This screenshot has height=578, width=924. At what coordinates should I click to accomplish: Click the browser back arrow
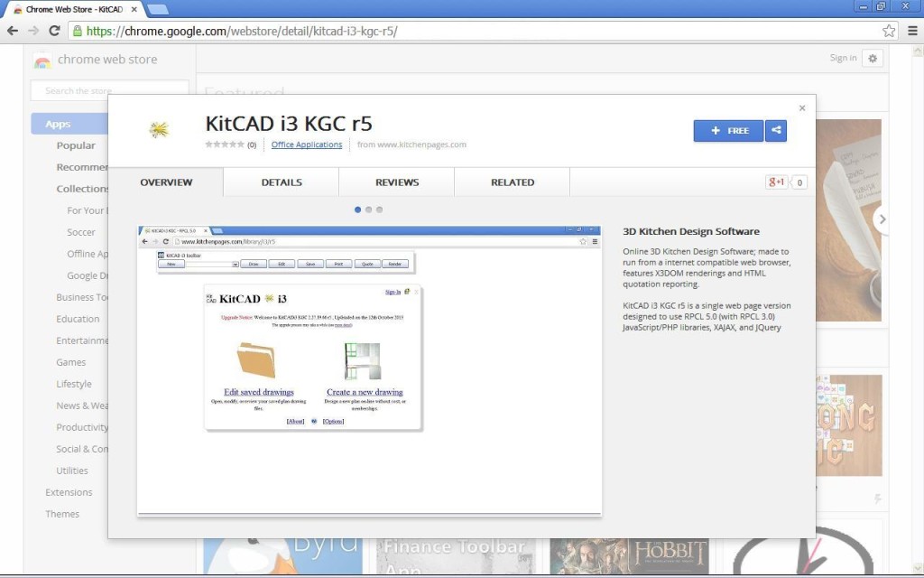13,31
